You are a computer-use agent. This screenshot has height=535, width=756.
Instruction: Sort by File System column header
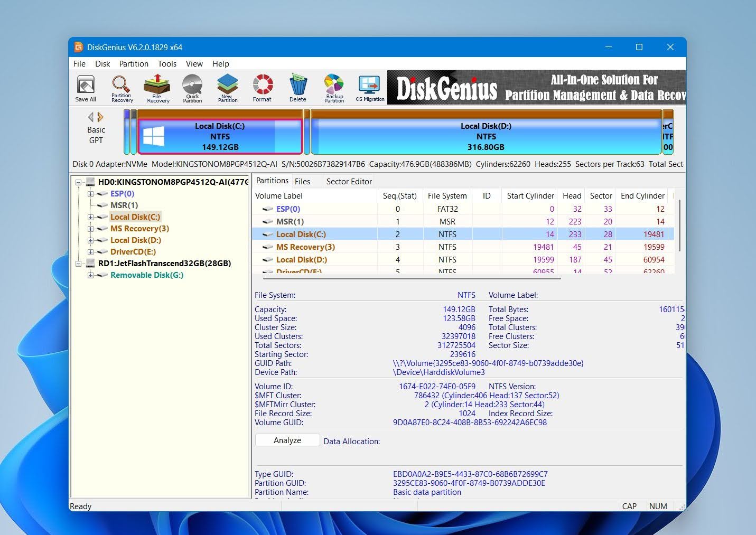tap(447, 196)
